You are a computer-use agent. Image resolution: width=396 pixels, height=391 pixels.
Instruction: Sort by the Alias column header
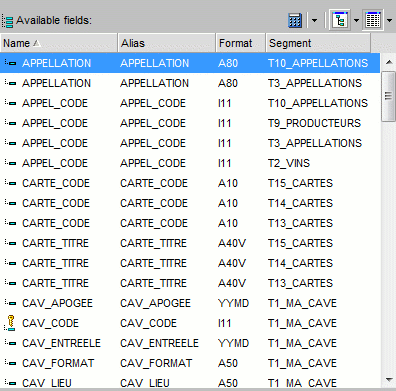[166, 43]
